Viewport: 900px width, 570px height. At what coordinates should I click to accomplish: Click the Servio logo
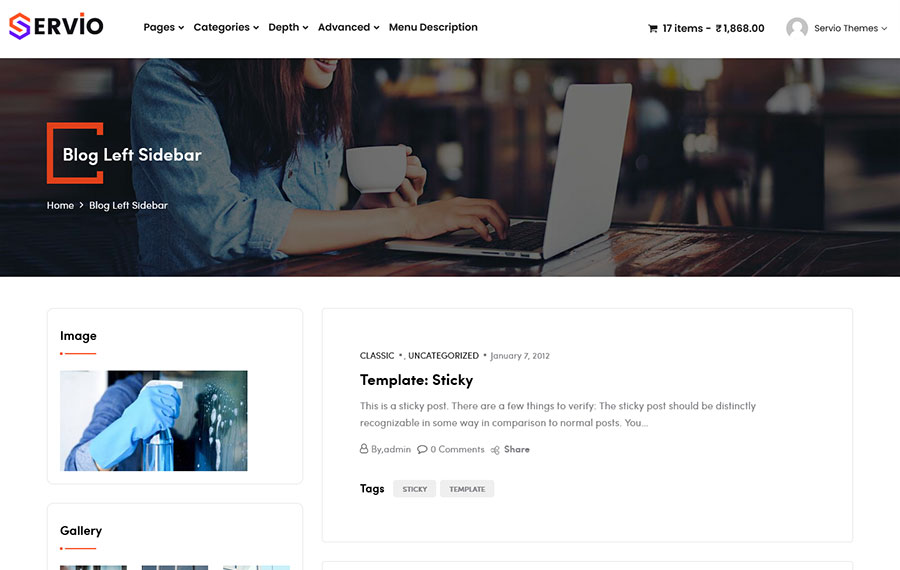[x=56, y=27]
